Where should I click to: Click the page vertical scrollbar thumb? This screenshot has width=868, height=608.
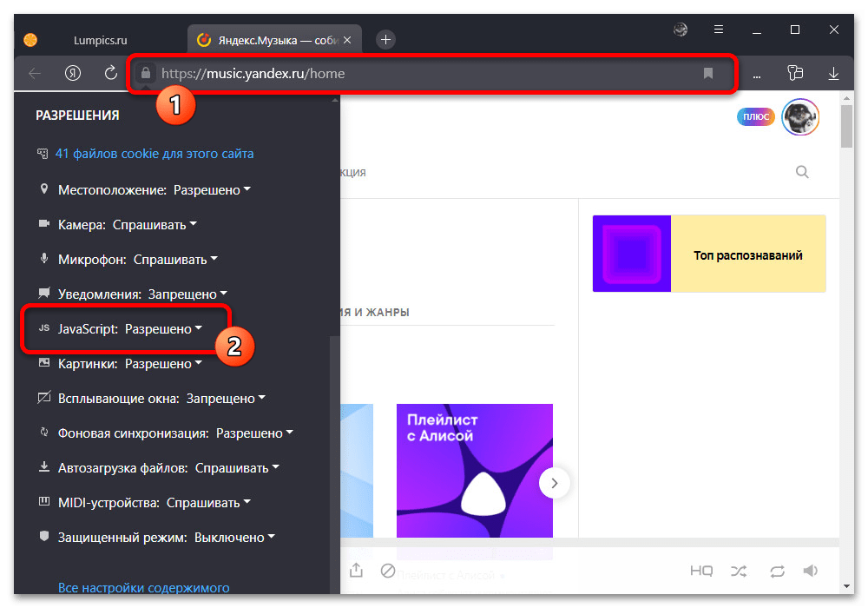846,126
